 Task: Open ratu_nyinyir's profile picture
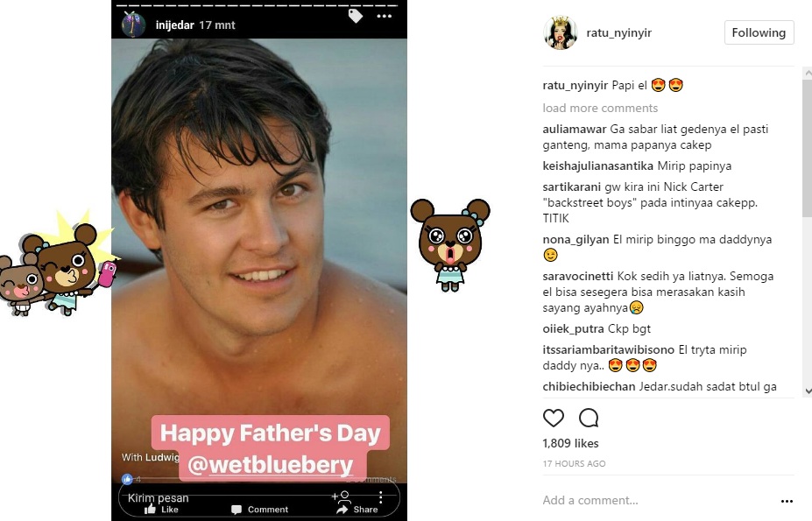coord(559,32)
